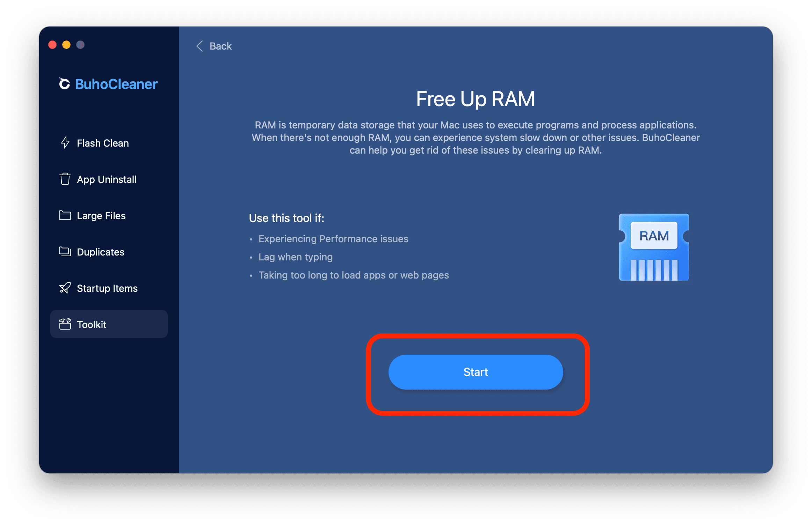812x525 pixels.
Task: Click the Back navigation label
Action: tap(220, 46)
